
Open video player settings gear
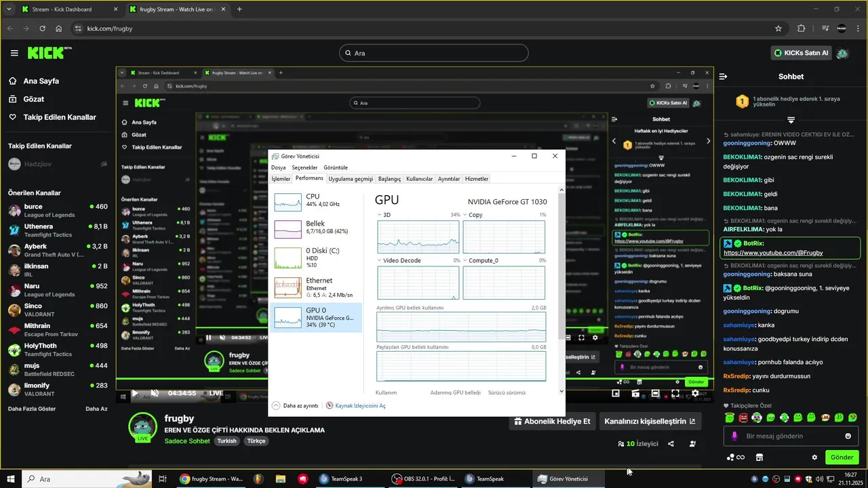[x=695, y=393]
